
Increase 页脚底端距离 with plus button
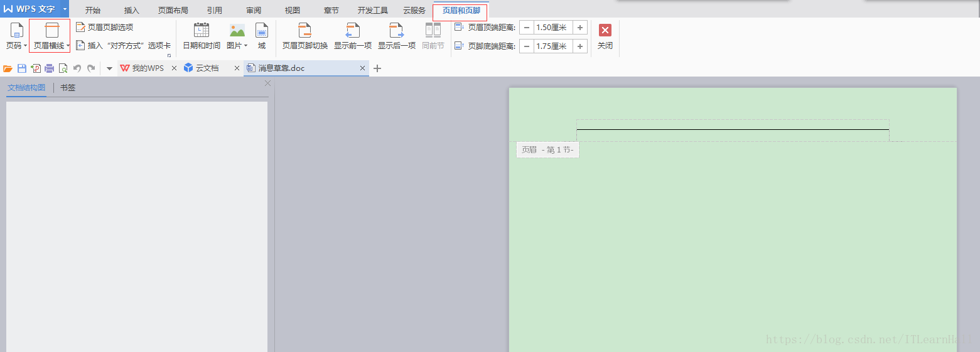tap(580, 46)
